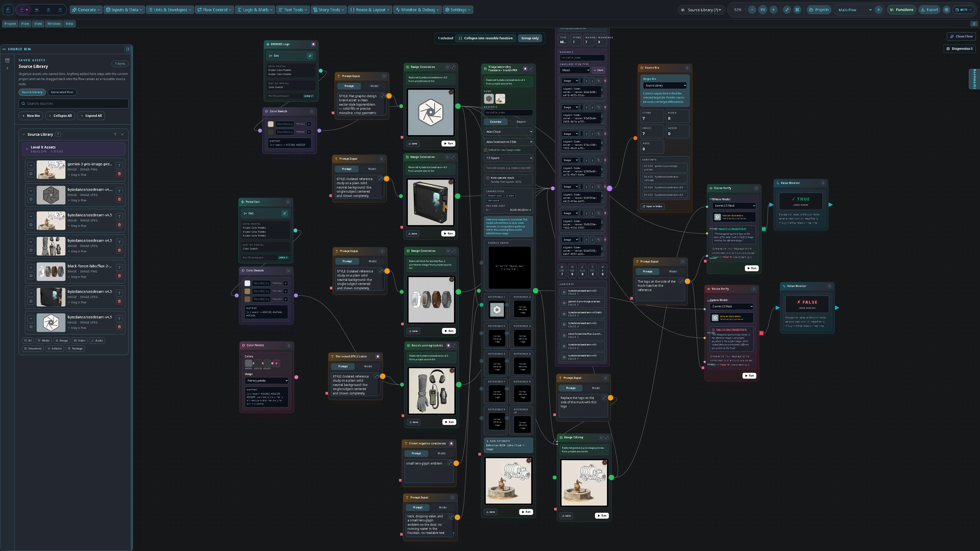Open the Source Library (7) dropdown in toolbar

[702, 10]
